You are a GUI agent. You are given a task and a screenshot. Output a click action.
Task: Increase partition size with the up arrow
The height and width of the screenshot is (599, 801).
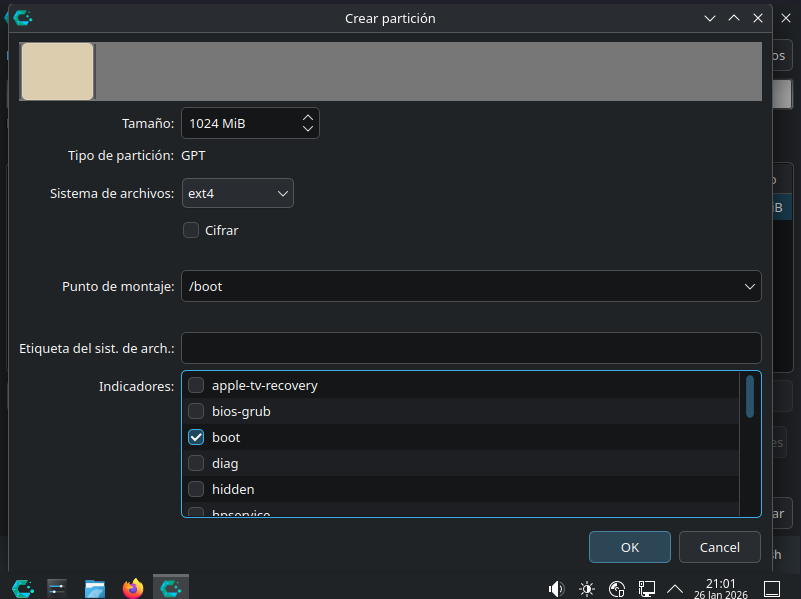(308, 117)
